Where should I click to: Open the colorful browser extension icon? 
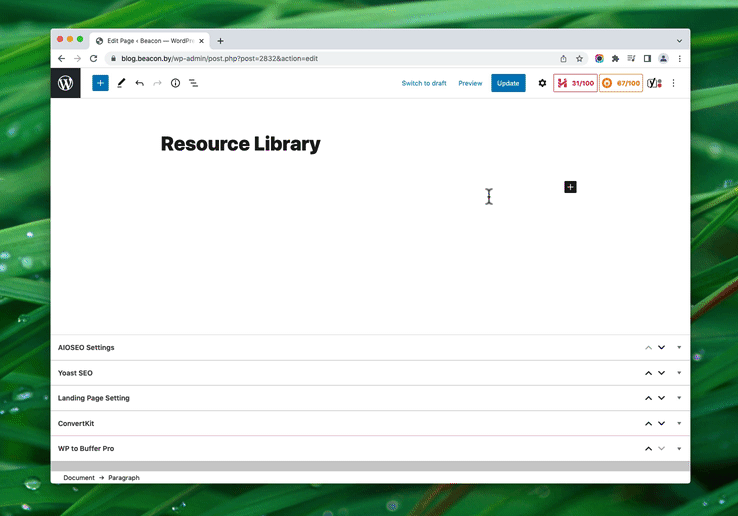(599, 58)
